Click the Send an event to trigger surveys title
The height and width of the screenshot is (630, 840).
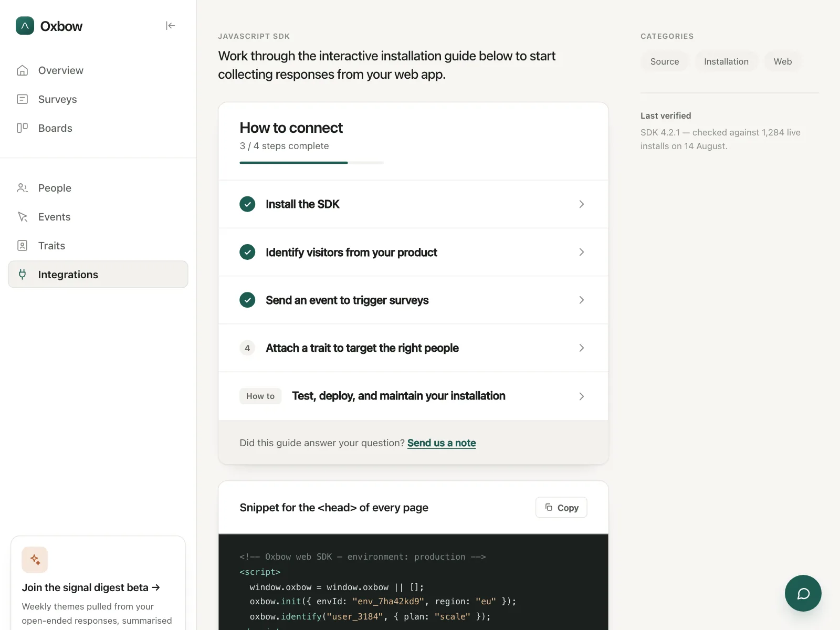click(347, 300)
